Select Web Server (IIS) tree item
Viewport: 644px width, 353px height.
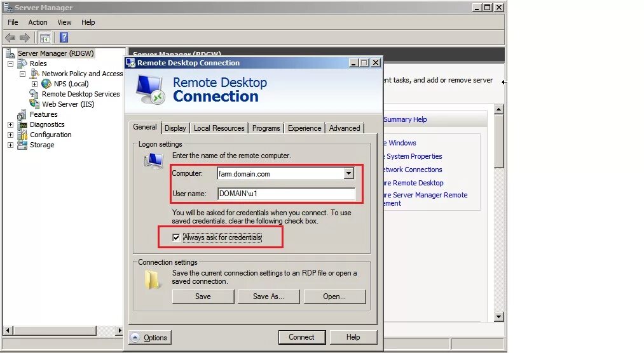pos(68,104)
